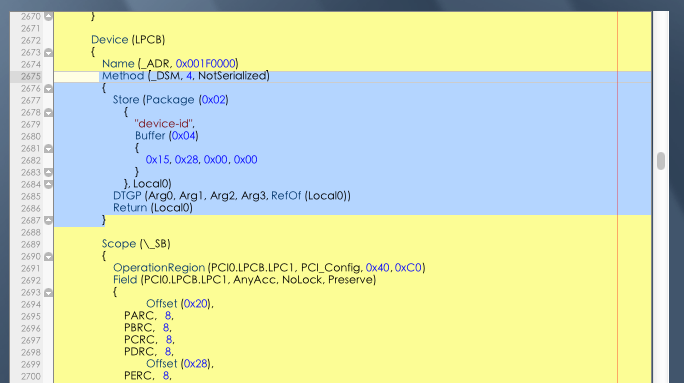Click the "device-id" string
684x383 pixels.
pyautogui.click(x=163, y=124)
